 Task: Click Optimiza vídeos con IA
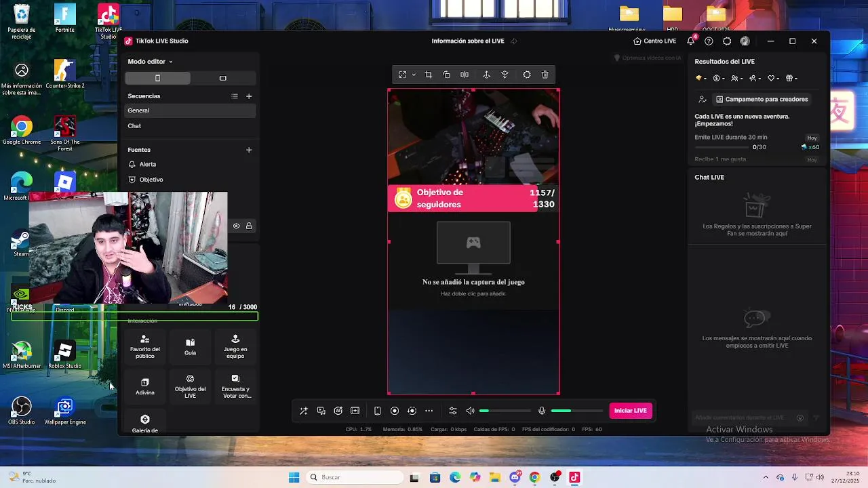(x=648, y=58)
